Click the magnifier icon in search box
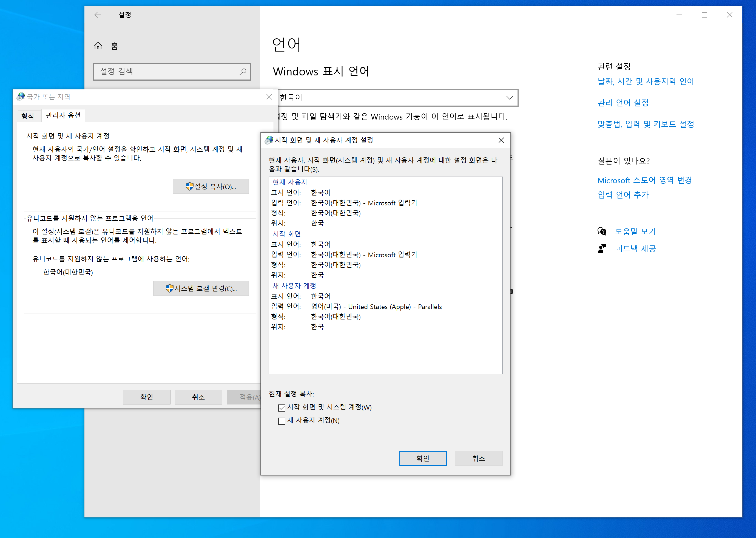The height and width of the screenshot is (538, 756). (243, 72)
